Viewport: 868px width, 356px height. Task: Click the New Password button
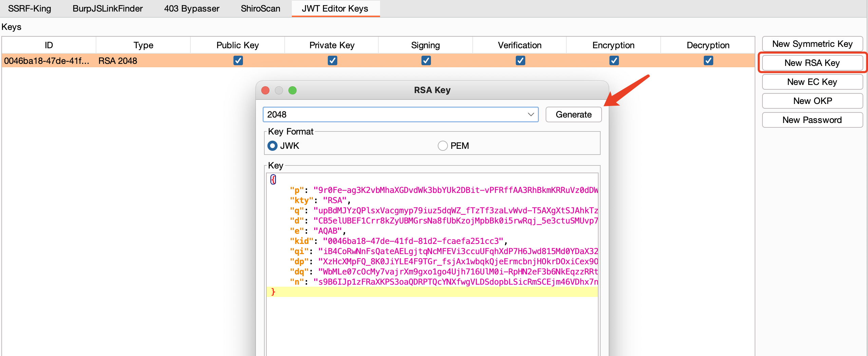tap(812, 120)
